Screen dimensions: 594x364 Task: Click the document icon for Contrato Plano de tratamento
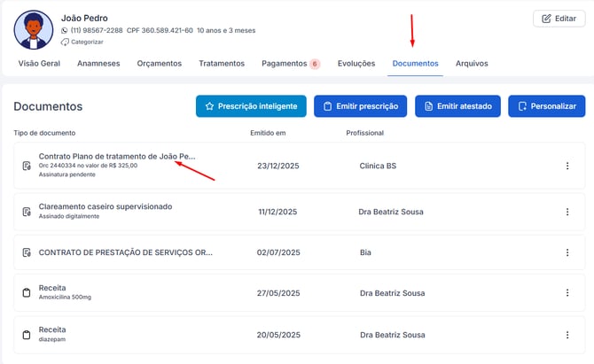point(27,166)
